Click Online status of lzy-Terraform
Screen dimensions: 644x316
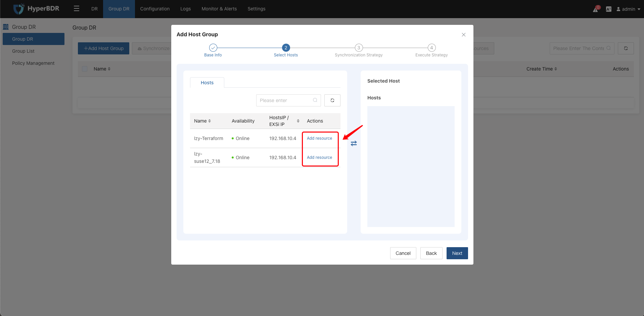click(x=240, y=138)
